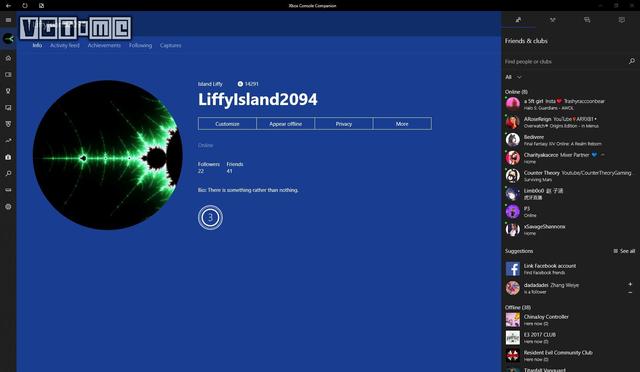The height and width of the screenshot is (372, 640).
Task: Open friend ARoseReign entry
Action: pyautogui.click(x=570, y=122)
